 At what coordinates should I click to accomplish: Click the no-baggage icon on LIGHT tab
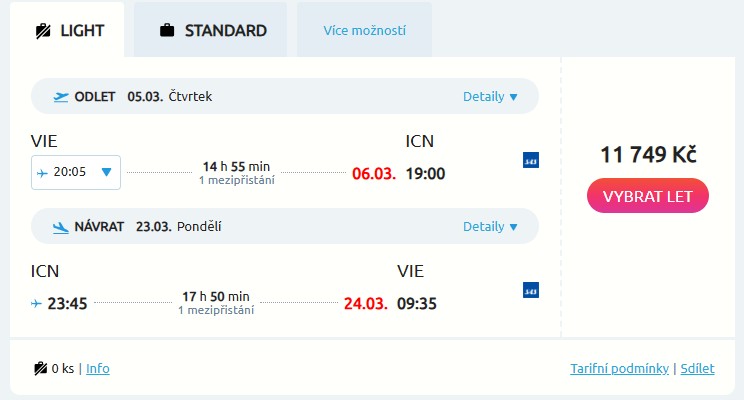click(x=42, y=30)
